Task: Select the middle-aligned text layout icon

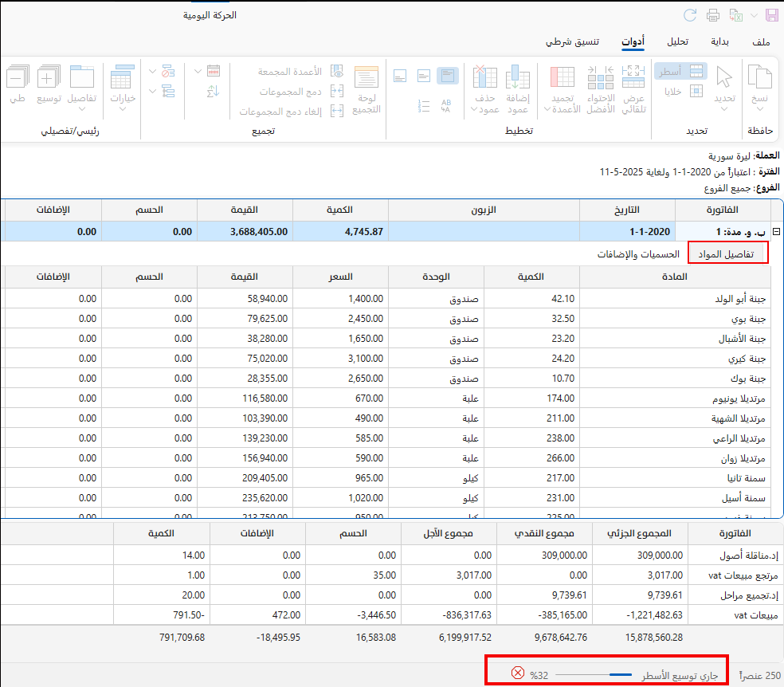Action: tap(424, 76)
